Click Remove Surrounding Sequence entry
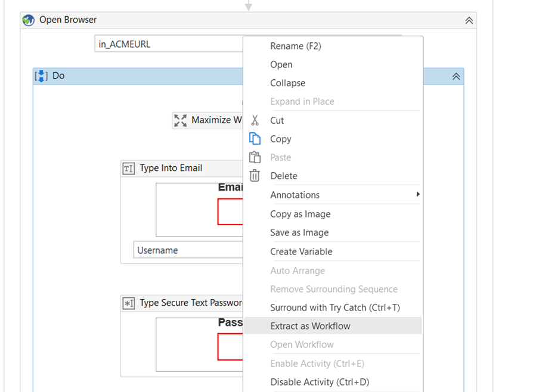The image size is (548, 392). pyautogui.click(x=333, y=289)
